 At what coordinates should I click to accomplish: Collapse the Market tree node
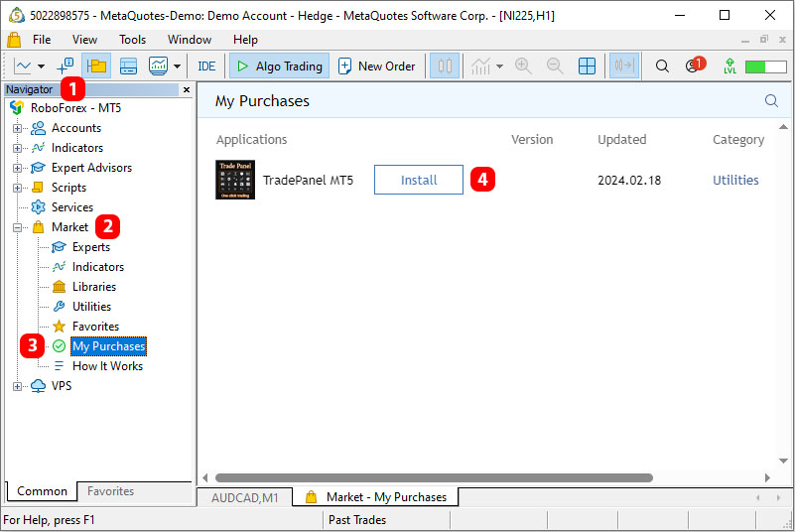17,227
